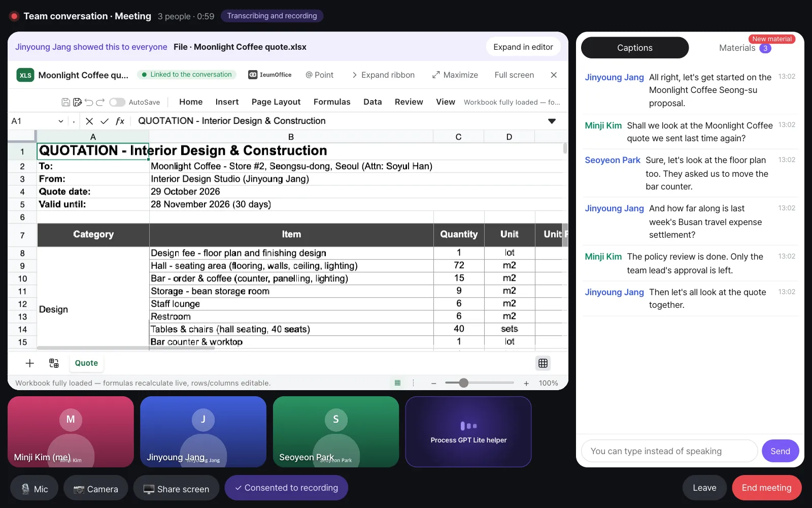Click the Save As icon beside Save
The width and height of the screenshot is (812, 508).
77,102
